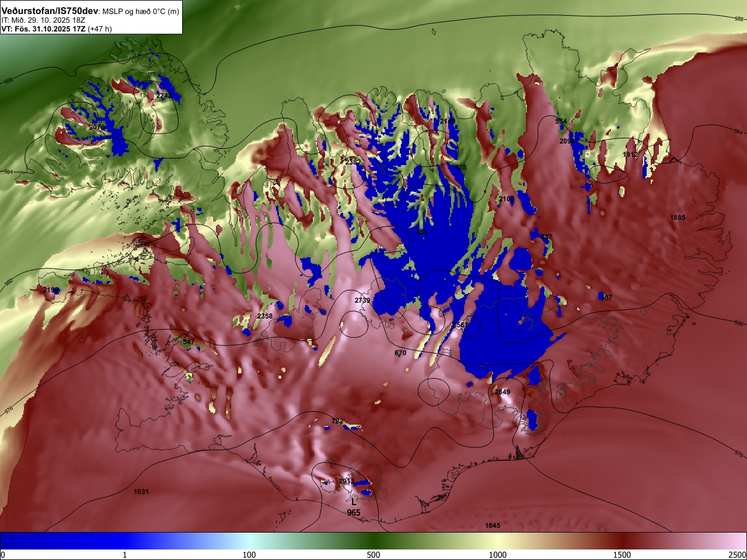Viewport: 747px width, 560px height.
Task: Click the 453 height label
Action: pos(421,232)
